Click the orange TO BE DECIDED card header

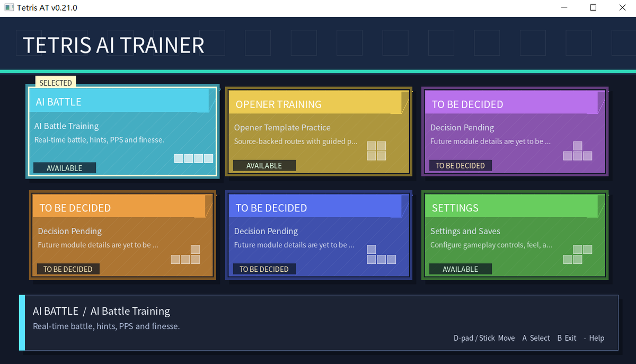[x=122, y=206]
